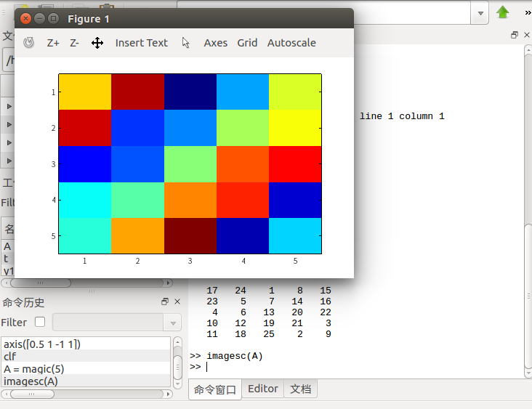
Task: Select the pan move-arrows tool
Action: click(97, 43)
